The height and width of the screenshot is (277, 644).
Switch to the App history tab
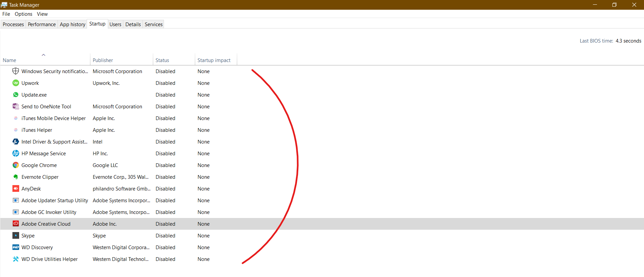coord(73,24)
